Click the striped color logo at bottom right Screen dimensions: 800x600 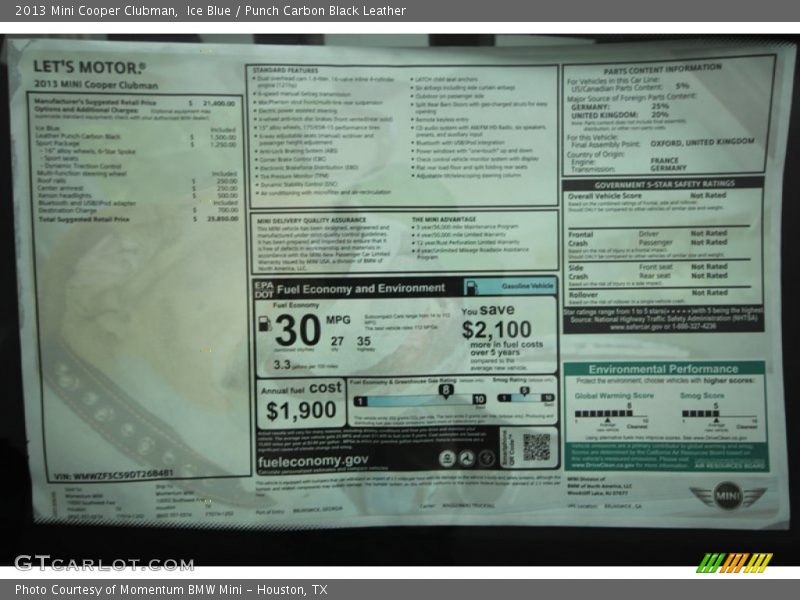click(734, 563)
